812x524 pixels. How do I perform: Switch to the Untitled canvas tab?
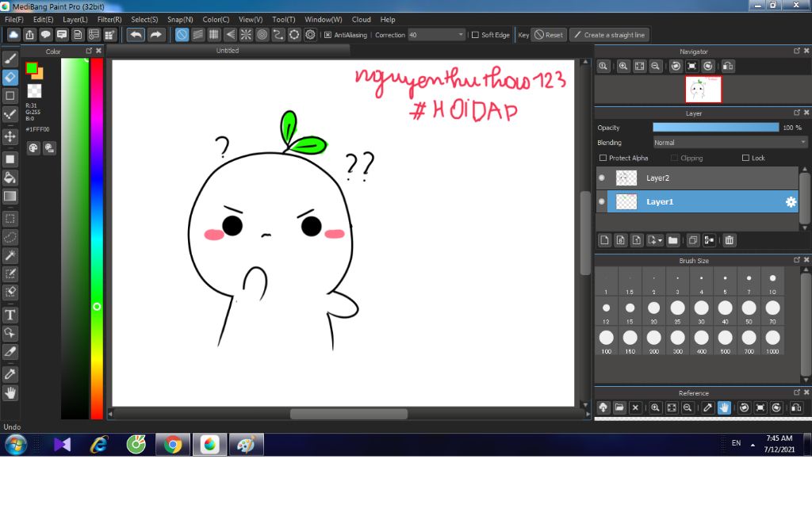coord(228,51)
